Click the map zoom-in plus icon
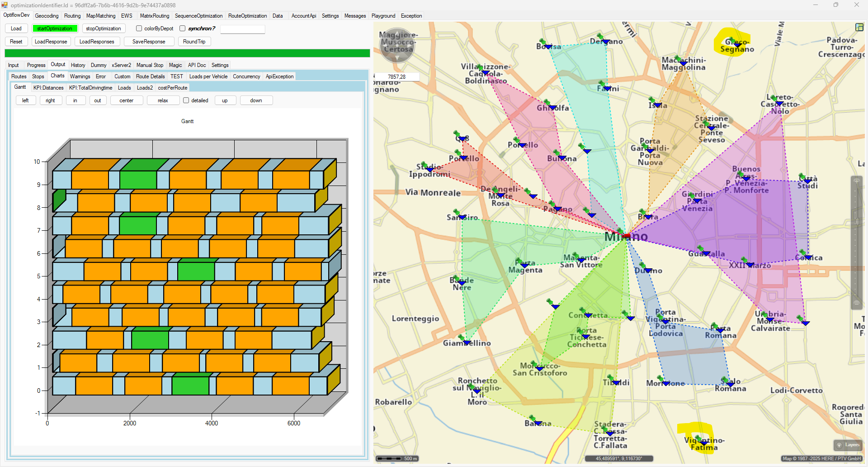 click(x=856, y=181)
